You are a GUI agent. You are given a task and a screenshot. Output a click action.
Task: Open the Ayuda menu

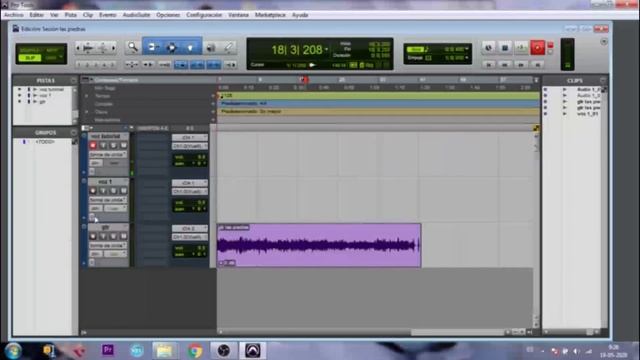pyautogui.click(x=300, y=15)
